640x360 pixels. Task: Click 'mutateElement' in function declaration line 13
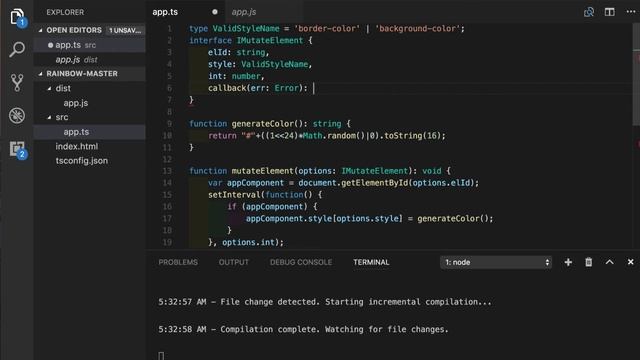click(262, 171)
